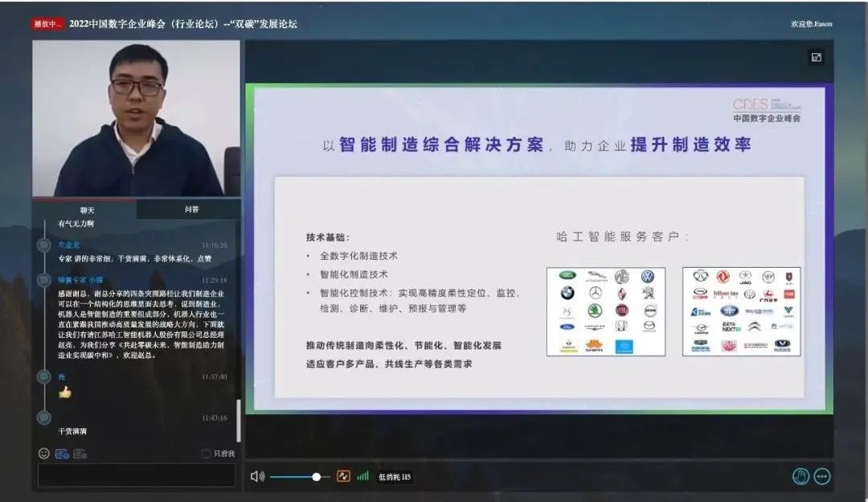The image size is (868, 502).
Task: Click avatar next to 11:29:18 message
Action: point(43,281)
